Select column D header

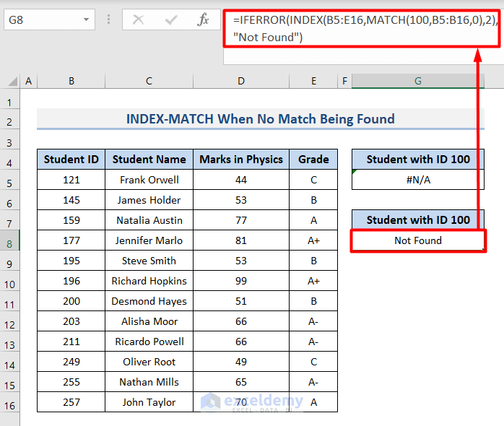click(240, 82)
